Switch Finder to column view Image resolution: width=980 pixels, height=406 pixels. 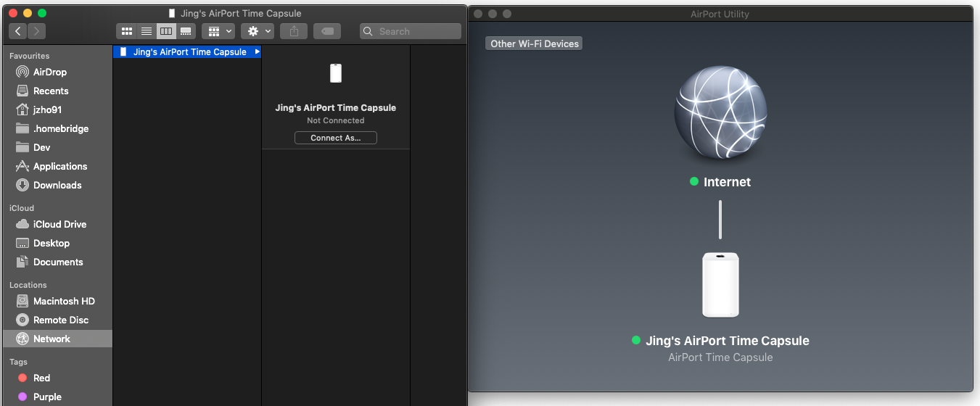coord(166,31)
